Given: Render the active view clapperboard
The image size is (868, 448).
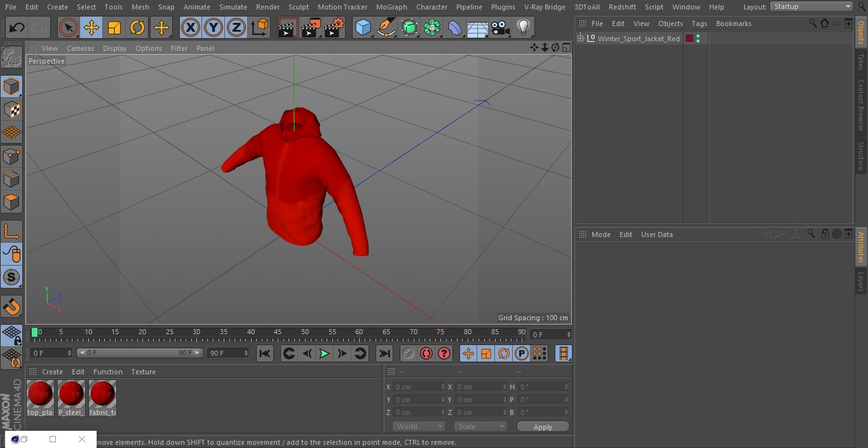Looking at the screenshot, I should [x=288, y=28].
